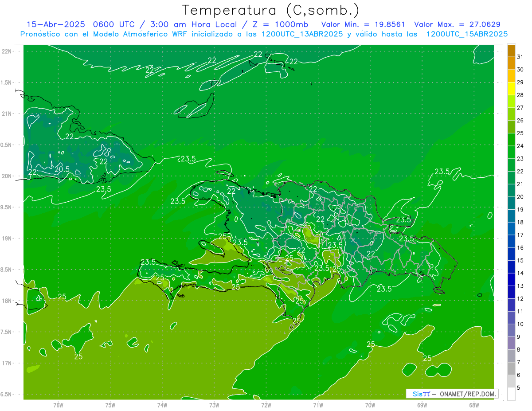Click the "76W" longitude axis label
Viewport: 532px width, 411px height.
[x=58, y=405]
